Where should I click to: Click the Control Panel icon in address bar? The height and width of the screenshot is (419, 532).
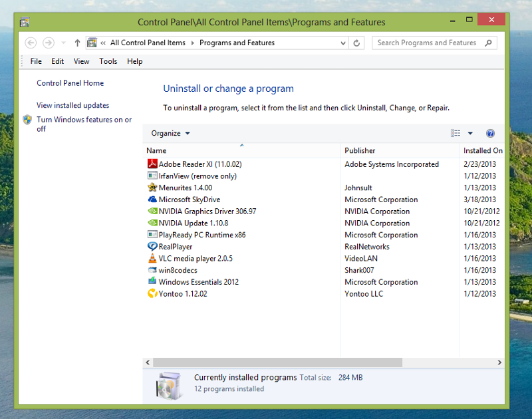point(92,43)
